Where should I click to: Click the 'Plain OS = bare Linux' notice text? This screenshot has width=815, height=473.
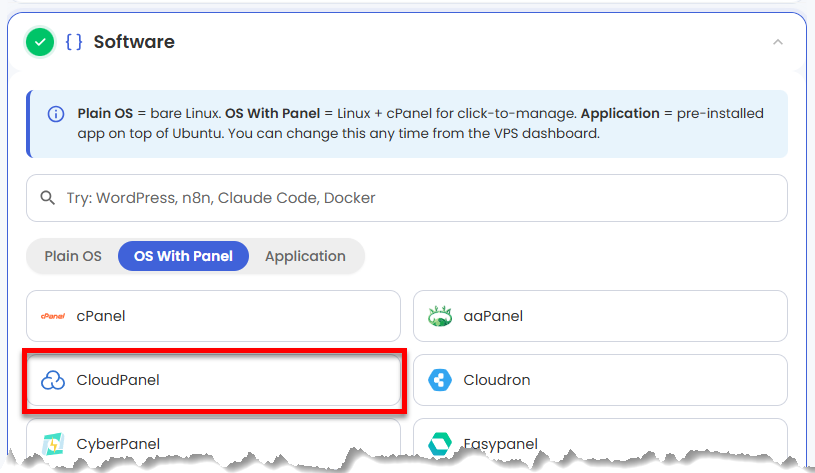(420, 124)
